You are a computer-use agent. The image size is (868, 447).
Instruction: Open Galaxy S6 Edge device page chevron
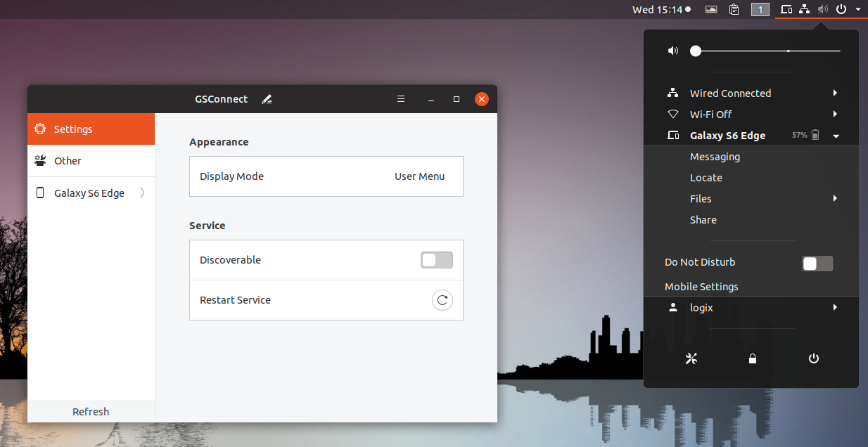(143, 193)
